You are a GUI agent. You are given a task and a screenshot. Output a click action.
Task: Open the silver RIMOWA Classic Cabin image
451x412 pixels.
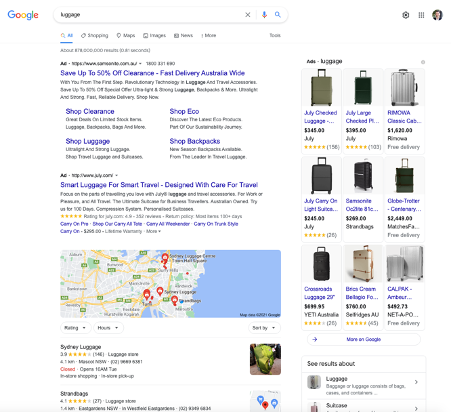click(404, 87)
